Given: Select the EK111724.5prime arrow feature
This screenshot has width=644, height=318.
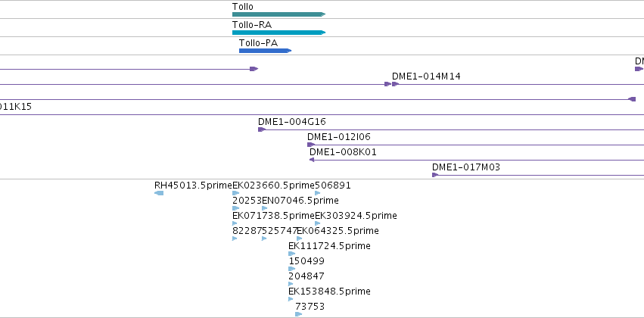Looking at the screenshot, I should [291, 254].
